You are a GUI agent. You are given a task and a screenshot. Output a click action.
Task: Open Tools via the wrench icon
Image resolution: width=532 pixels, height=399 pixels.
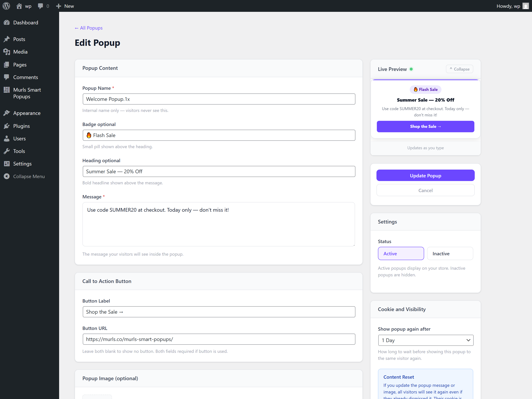point(7,151)
